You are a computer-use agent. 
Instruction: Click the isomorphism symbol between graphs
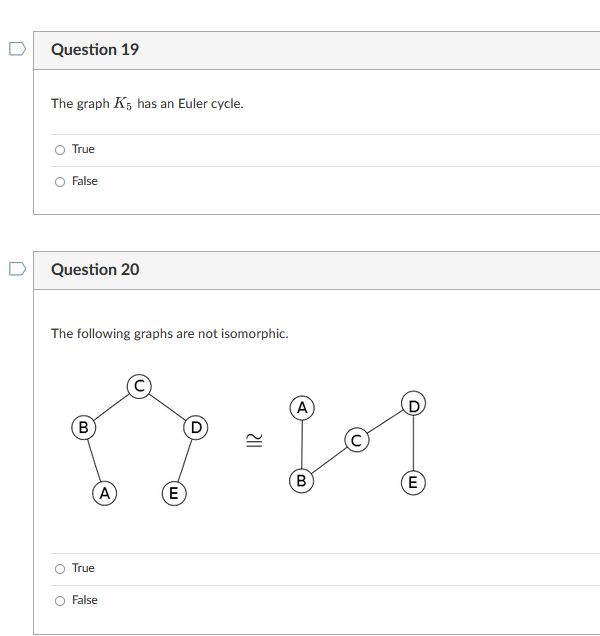[x=254, y=440]
